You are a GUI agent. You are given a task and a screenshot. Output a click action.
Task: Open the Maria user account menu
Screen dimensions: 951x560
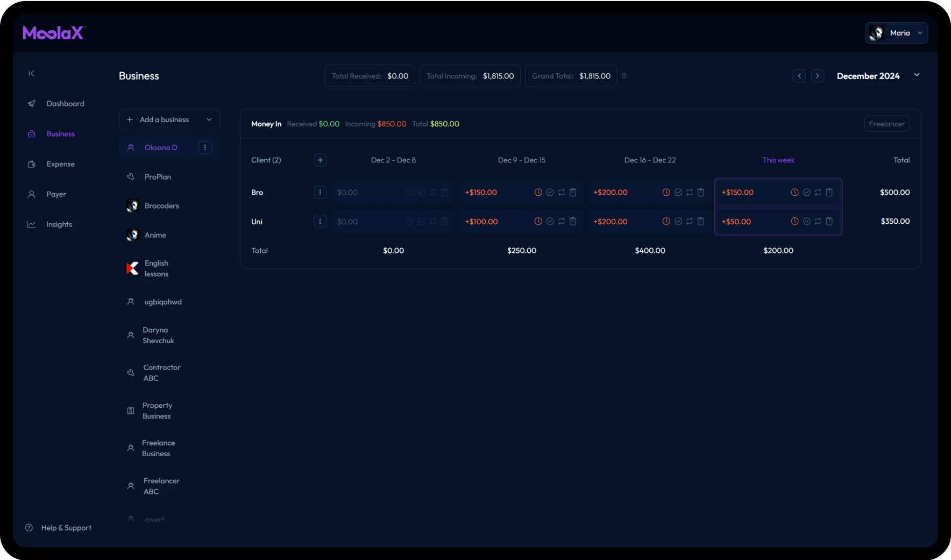pyautogui.click(x=897, y=33)
